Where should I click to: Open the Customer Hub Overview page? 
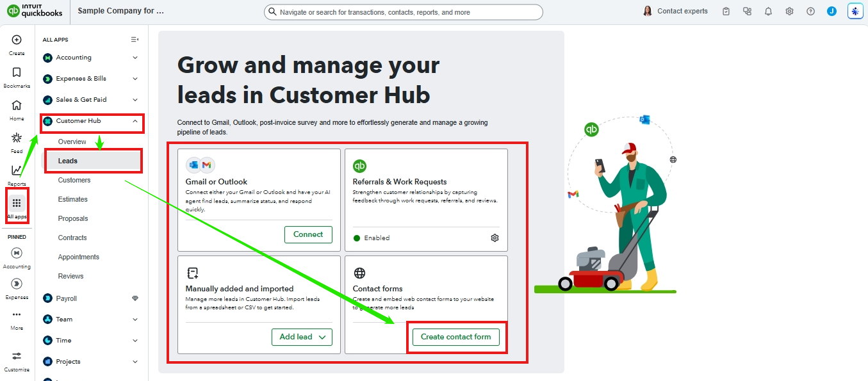[72, 142]
